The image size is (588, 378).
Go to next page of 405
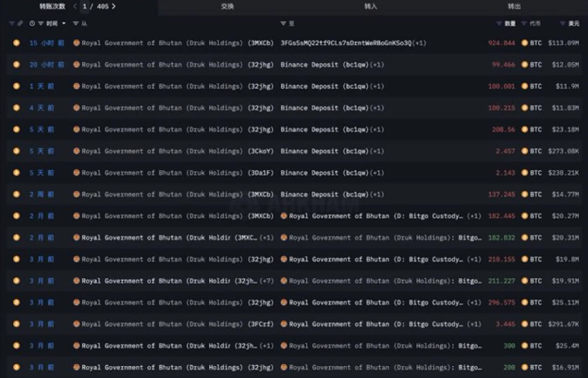114,6
